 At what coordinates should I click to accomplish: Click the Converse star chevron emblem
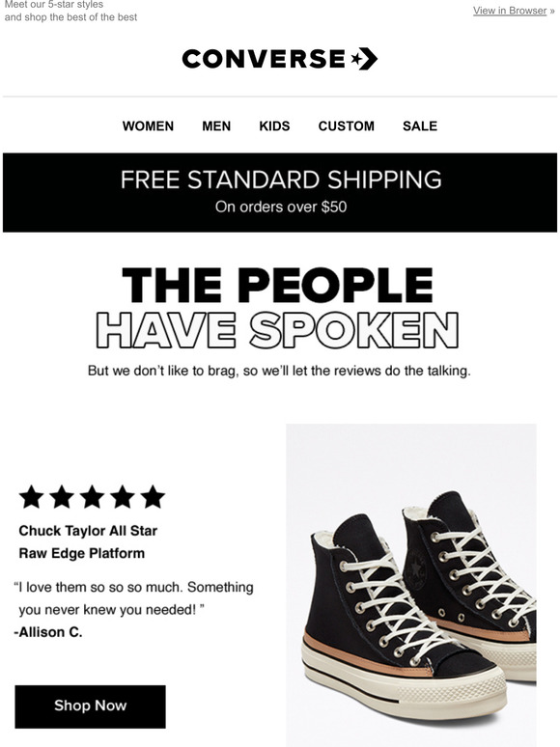point(365,59)
